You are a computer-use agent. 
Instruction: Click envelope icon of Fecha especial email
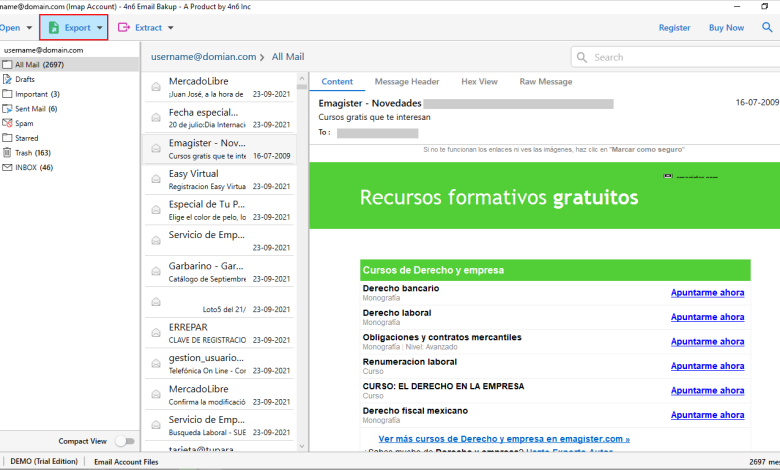coord(156,117)
